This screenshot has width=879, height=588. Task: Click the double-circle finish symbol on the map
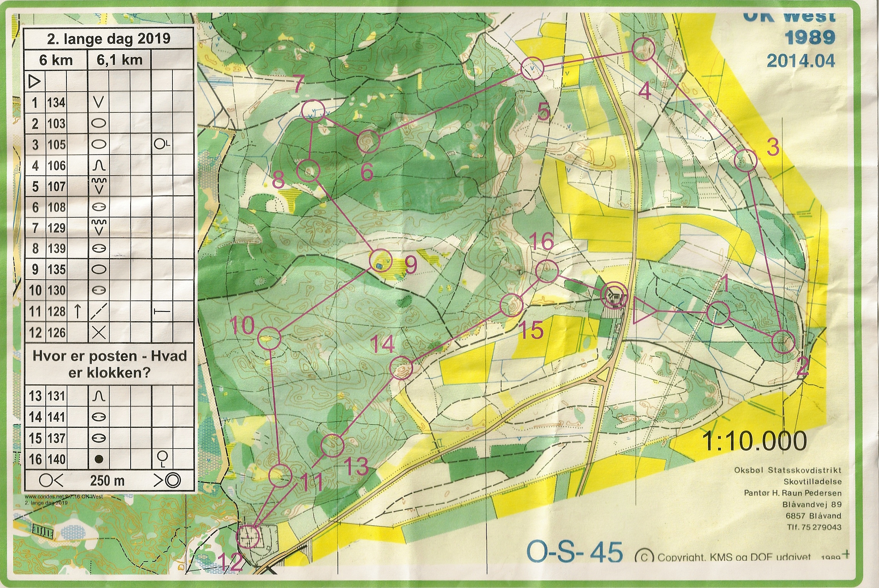(x=614, y=296)
